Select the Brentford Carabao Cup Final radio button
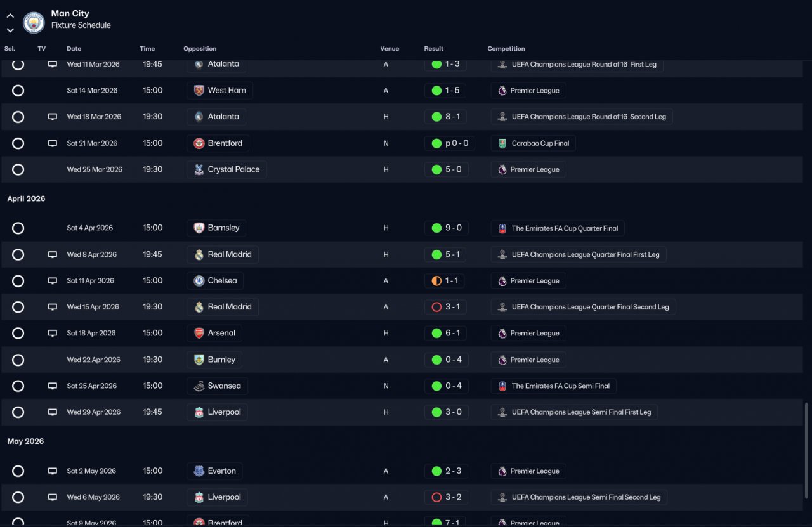The height and width of the screenshot is (527, 812). [x=18, y=143]
